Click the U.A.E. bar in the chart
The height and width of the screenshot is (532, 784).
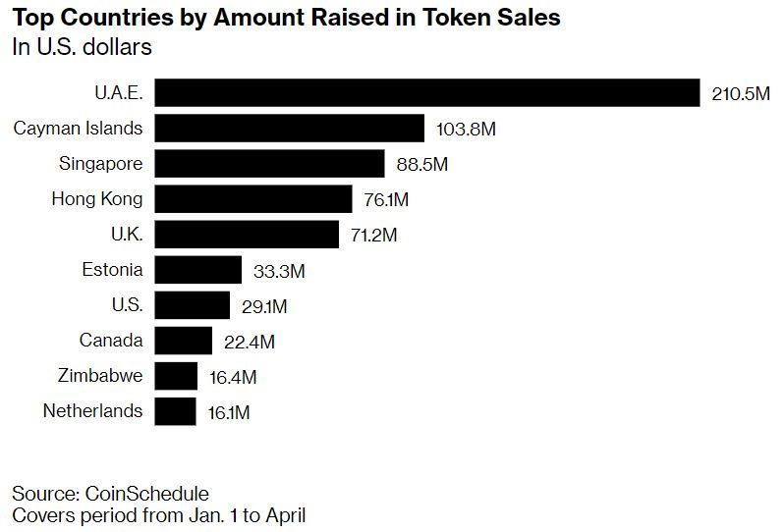[x=426, y=93]
